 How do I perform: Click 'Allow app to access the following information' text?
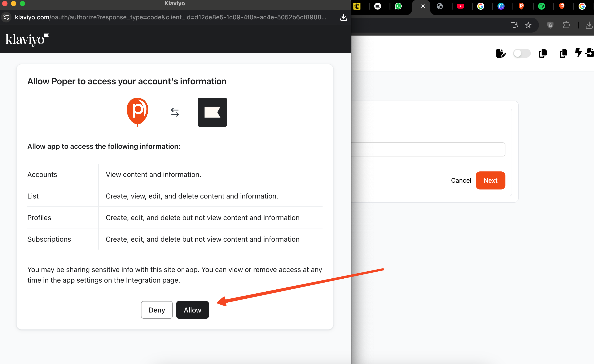[x=104, y=146]
